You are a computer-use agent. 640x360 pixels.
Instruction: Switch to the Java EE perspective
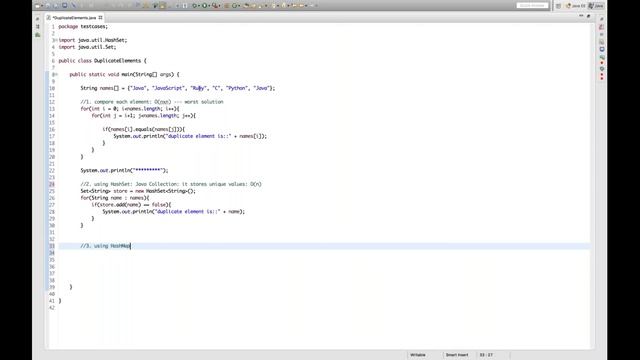pos(576,6)
